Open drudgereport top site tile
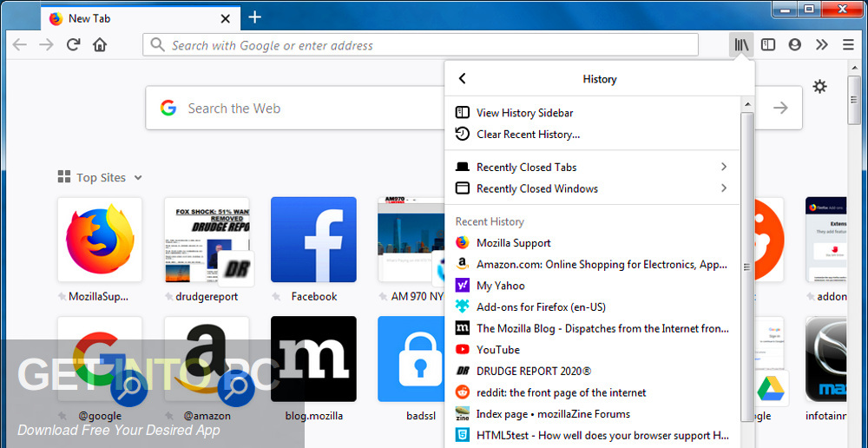868x448 pixels. pos(207,240)
